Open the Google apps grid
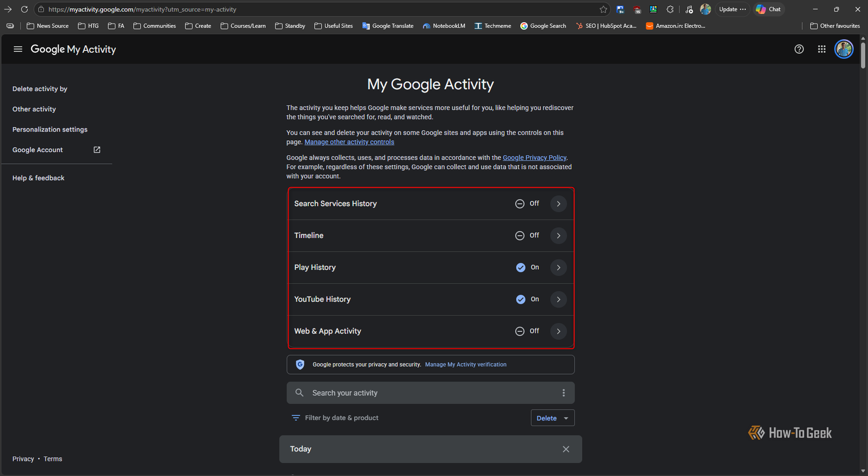 click(x=822, y=49)
